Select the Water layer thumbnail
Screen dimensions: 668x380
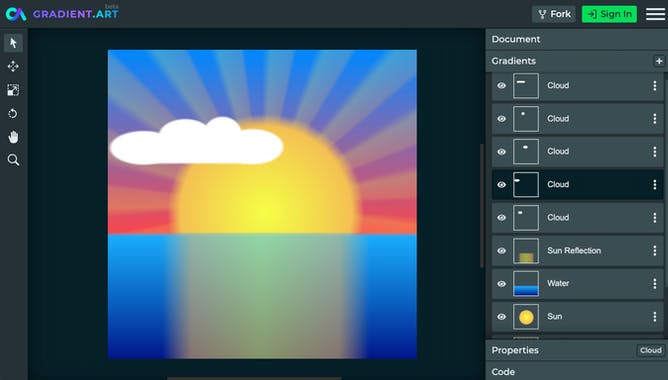(x=526, y=284)
